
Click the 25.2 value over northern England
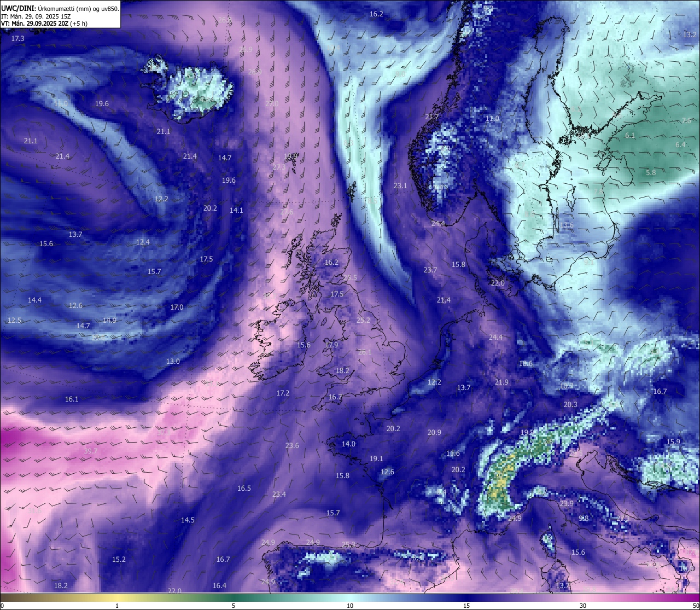(x=363, y=321)
